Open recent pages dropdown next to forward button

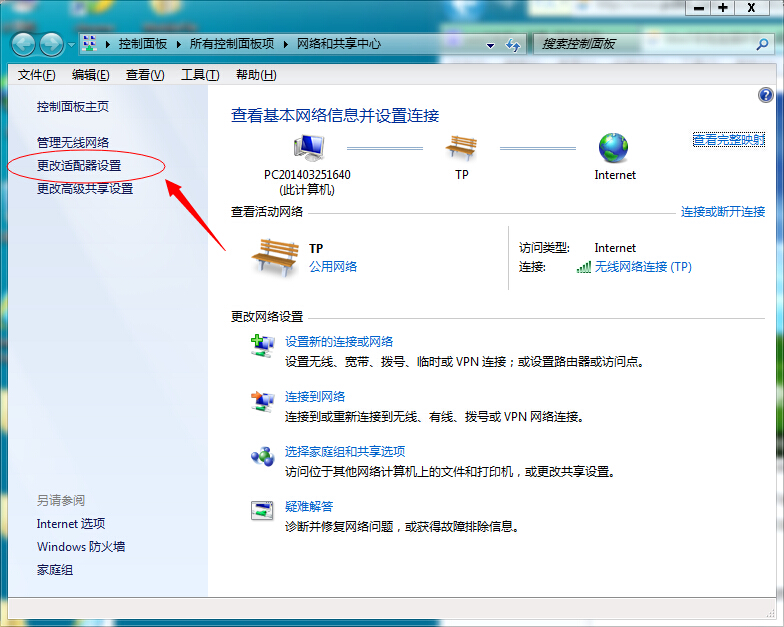71,45
